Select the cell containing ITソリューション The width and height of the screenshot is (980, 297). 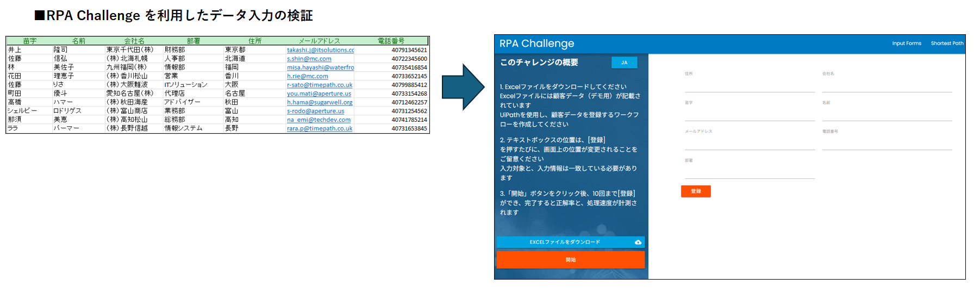click(193, 85)
